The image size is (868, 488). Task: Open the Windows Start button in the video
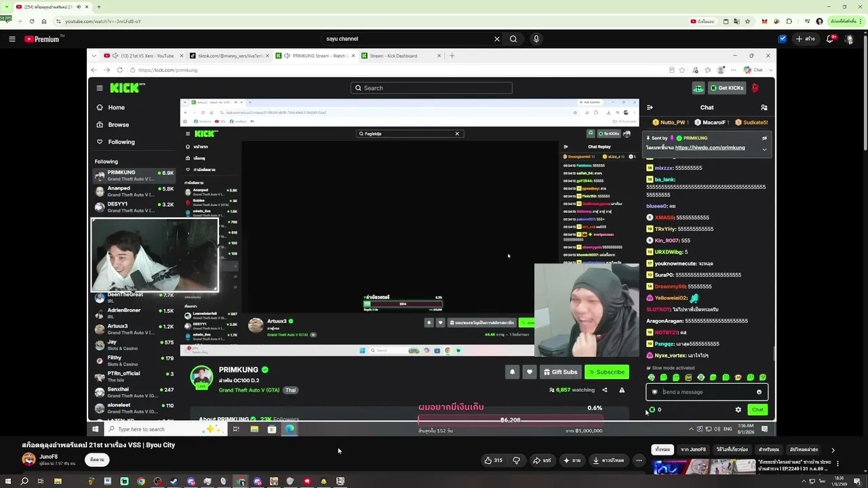96,429
